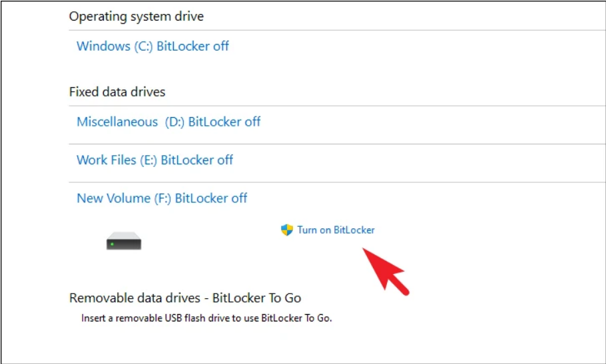Click "BitLocker off" status on Windows (C:) row
The width and height of the screenshot is (606, 364).
[193, 47]
